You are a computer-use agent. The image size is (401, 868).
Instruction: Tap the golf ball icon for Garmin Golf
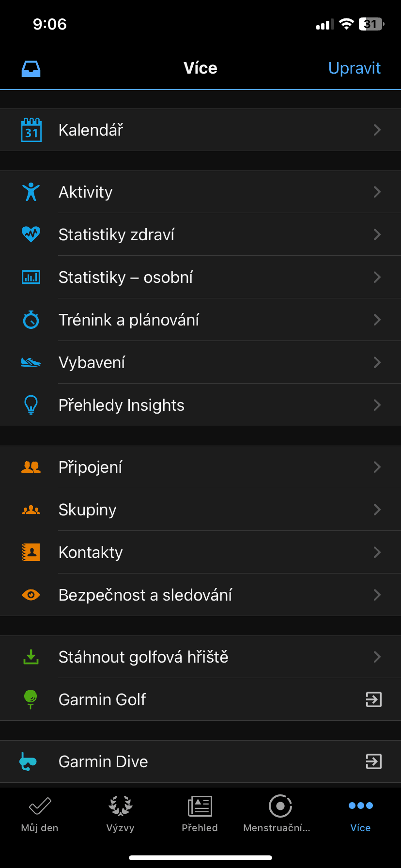coord(31,699)
